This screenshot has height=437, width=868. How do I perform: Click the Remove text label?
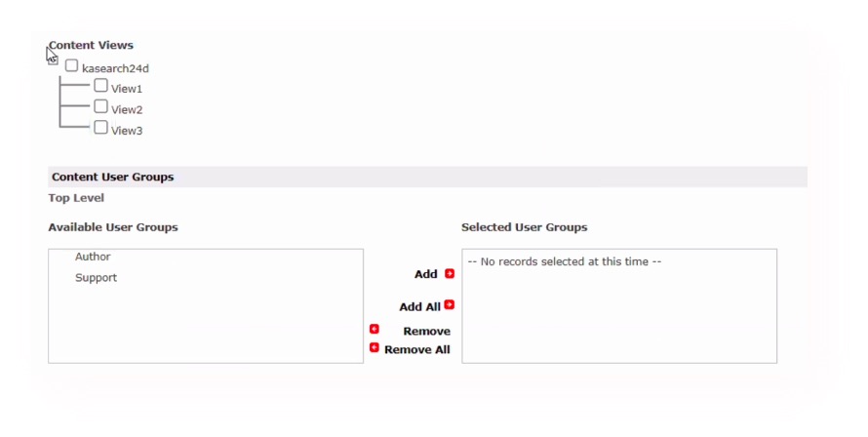(427, 332)
